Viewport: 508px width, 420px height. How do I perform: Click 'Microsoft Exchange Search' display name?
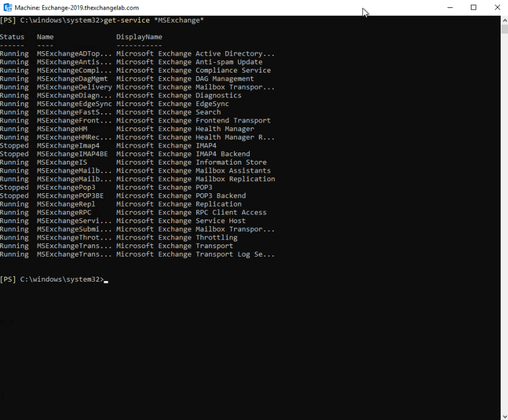click(x=169, y=112)
